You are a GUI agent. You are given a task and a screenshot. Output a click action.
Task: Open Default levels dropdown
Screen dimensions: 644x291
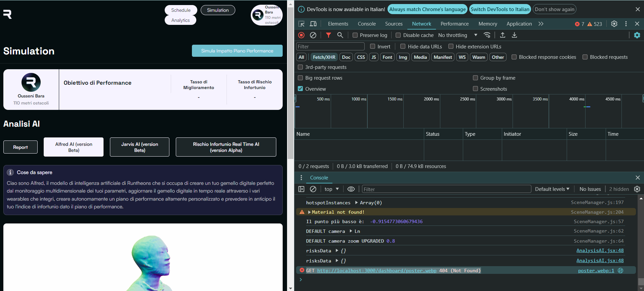[x=552, y=189]
